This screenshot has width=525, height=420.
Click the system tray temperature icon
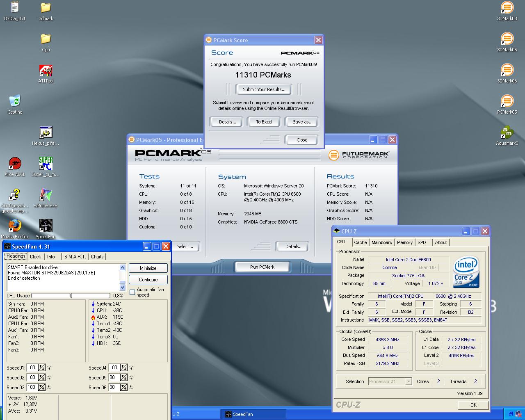pos(510,414)
